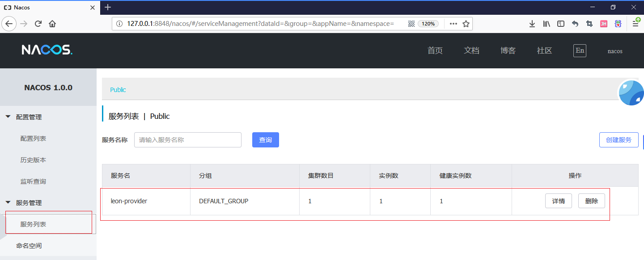
Task: Open the library bookshelf icon
Action: point(547,24)
